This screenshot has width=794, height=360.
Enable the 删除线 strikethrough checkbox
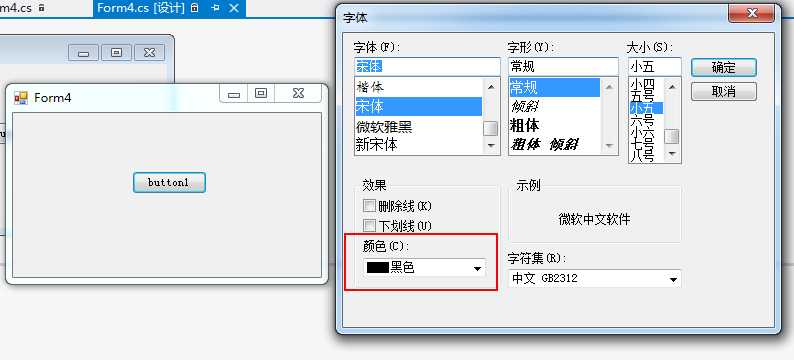(x=370, y=206)
